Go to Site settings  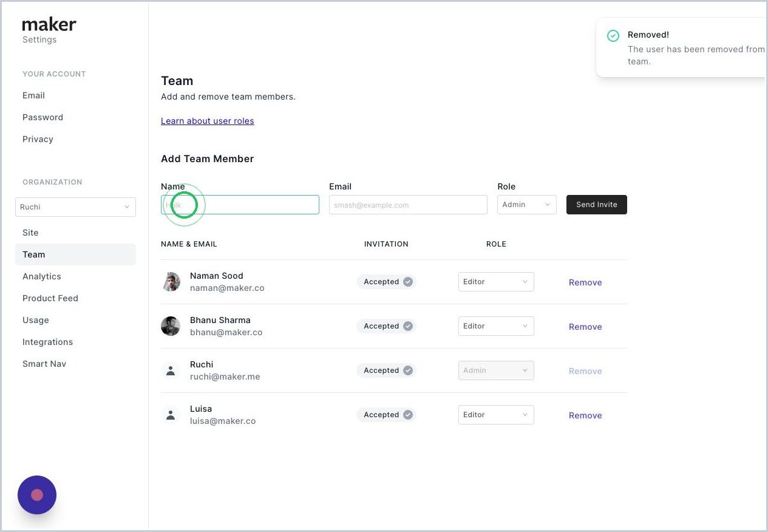click(30, 233)
